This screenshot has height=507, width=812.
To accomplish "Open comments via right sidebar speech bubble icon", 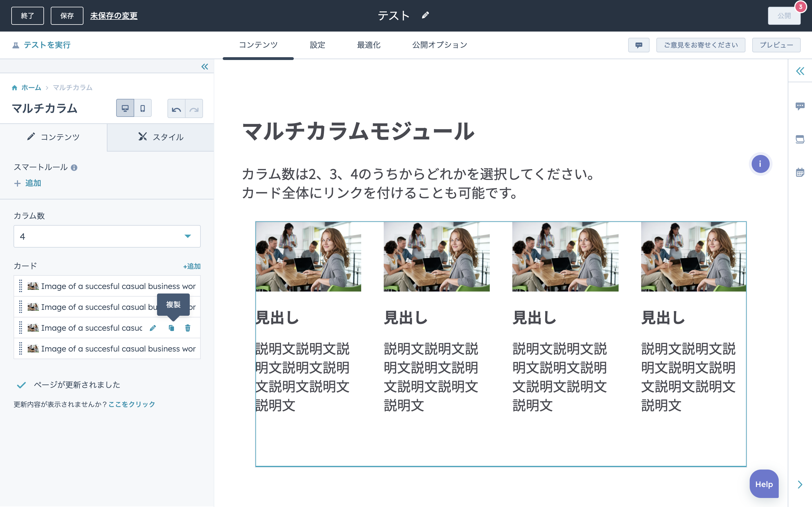I will pos(800,106).
